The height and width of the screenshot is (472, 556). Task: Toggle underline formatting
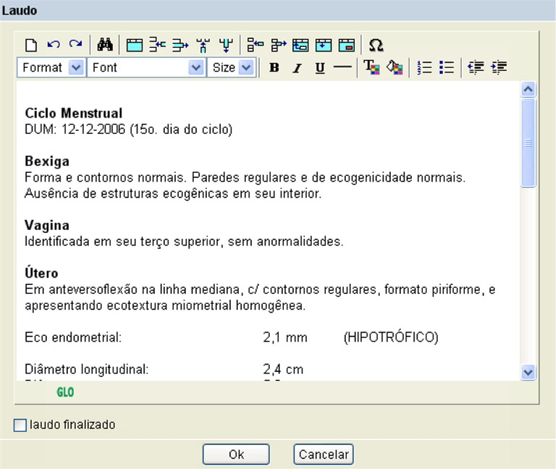tap(320, 68)
